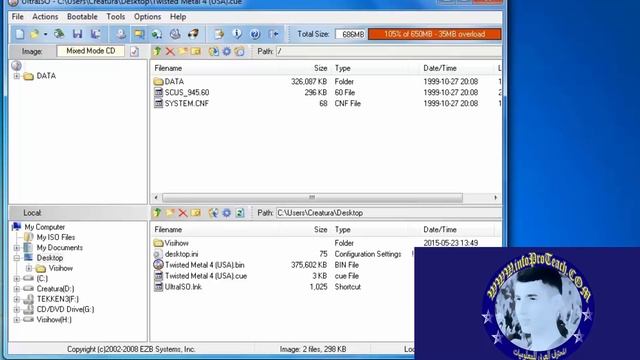Open the Actions menu

coord(45,17)
